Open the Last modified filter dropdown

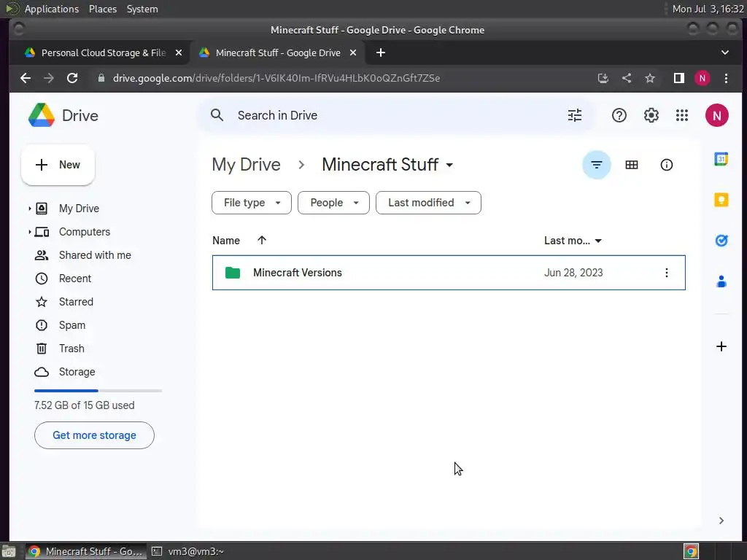pyautogui.click(x=428, y=203)
